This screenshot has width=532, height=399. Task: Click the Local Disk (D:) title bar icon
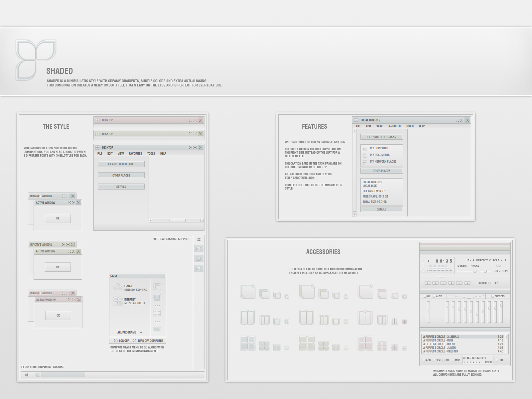[356, 120]
